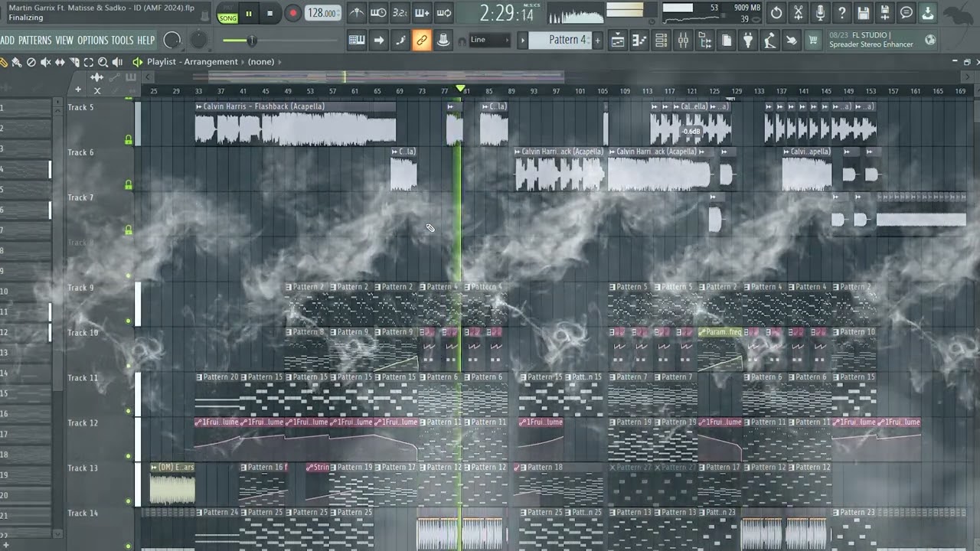Click the touch controller hand icon
This screenshot has height=551, width=980.
click(792, 40)
